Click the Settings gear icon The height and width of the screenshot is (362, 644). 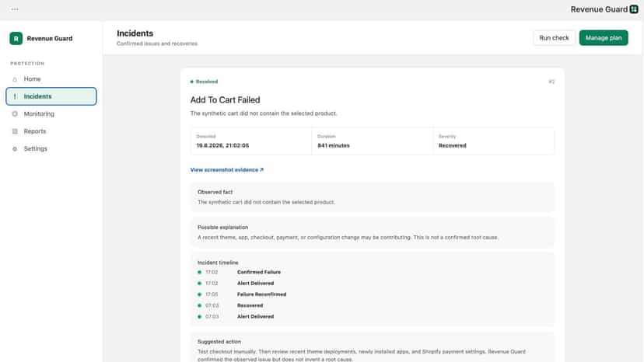15,149
